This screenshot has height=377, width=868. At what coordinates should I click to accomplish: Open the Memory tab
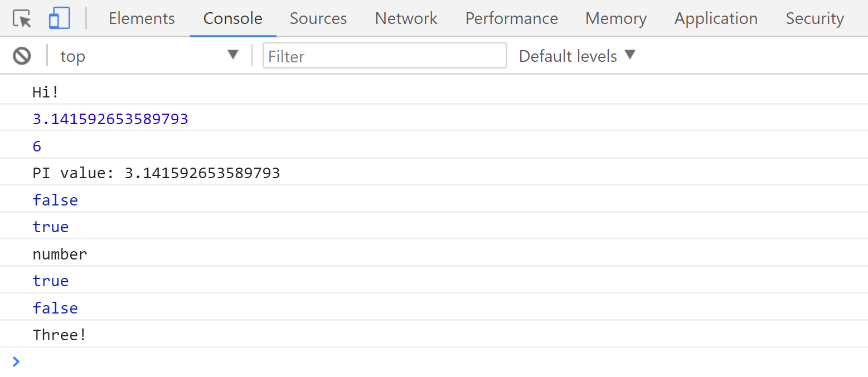pyautogui.click(x=615, y=19)
